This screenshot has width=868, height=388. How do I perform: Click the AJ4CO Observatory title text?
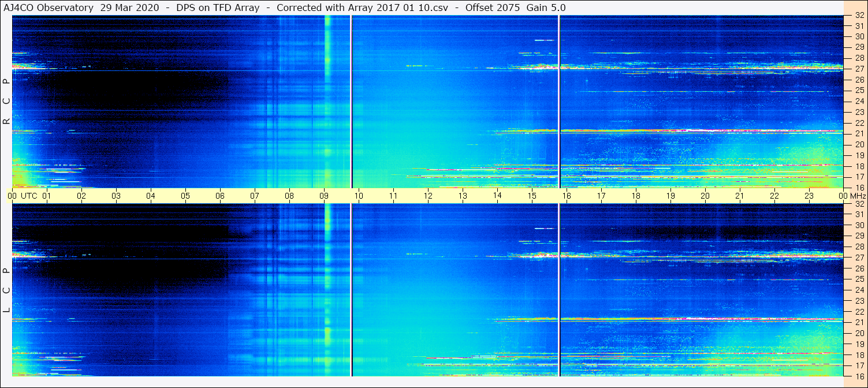[49, 8]
